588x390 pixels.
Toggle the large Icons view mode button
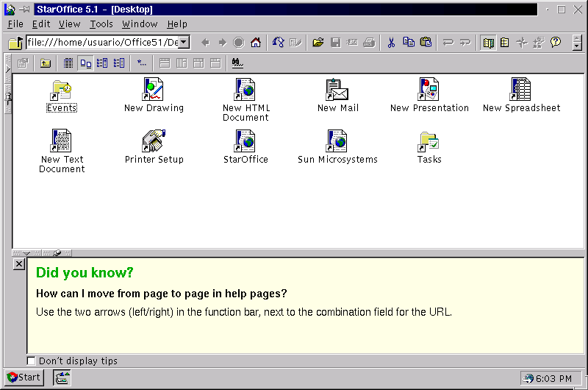(x=85, y=63)
